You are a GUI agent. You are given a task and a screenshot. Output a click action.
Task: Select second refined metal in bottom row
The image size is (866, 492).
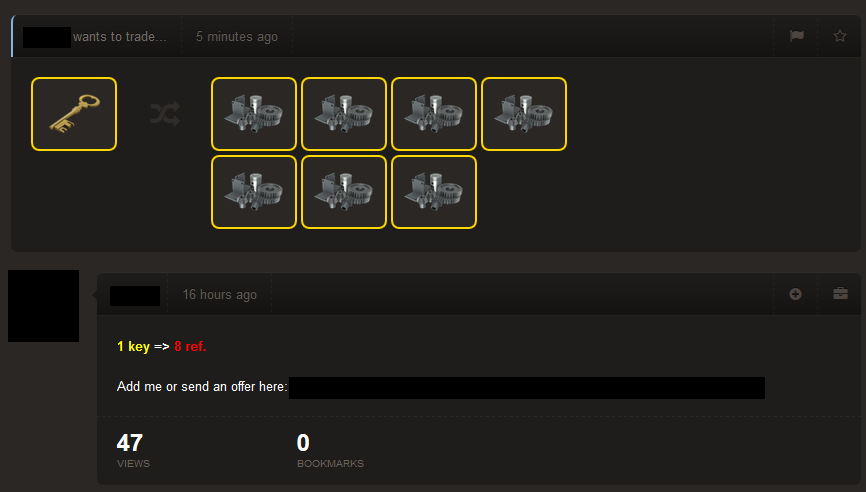[x=344, y=192]
